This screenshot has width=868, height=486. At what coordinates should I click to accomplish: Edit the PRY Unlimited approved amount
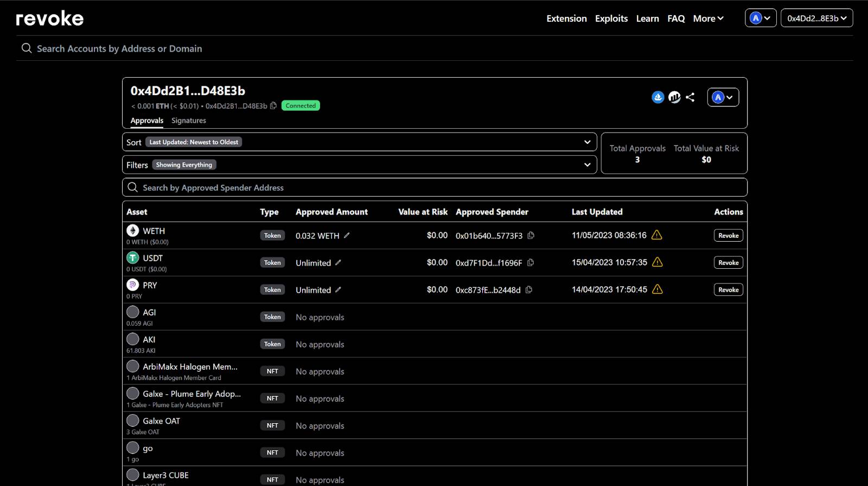[x=338, y=289]
